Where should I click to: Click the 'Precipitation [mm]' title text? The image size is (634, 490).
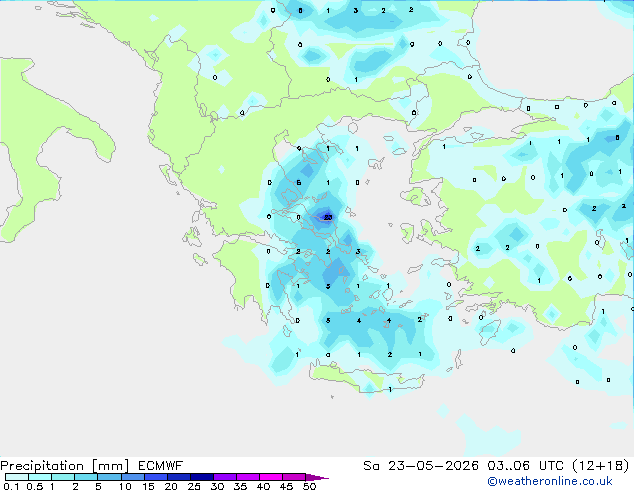(65, 466)
